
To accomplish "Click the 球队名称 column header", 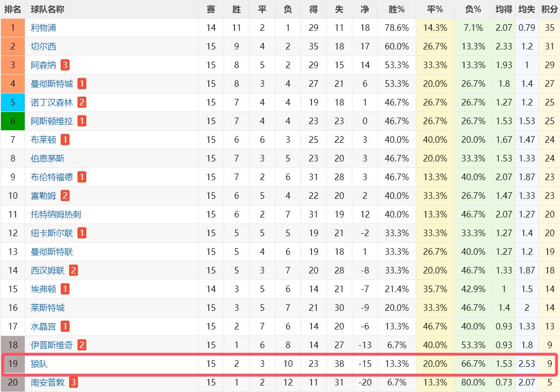I will [x=48, y=9].
